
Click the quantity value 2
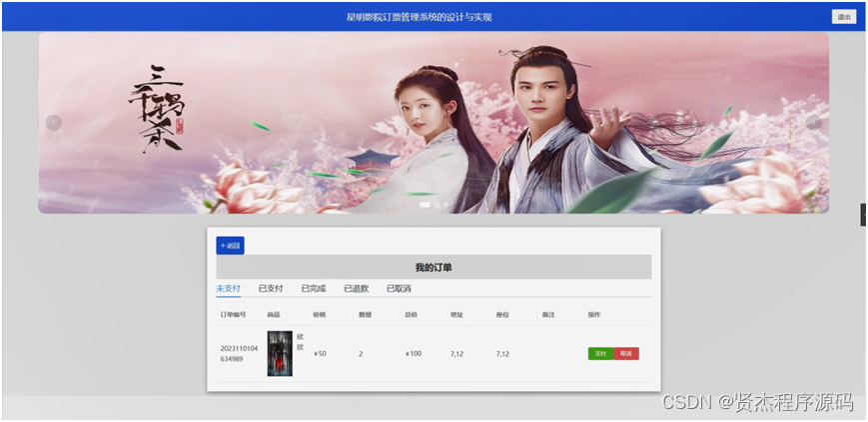[361, 354]
